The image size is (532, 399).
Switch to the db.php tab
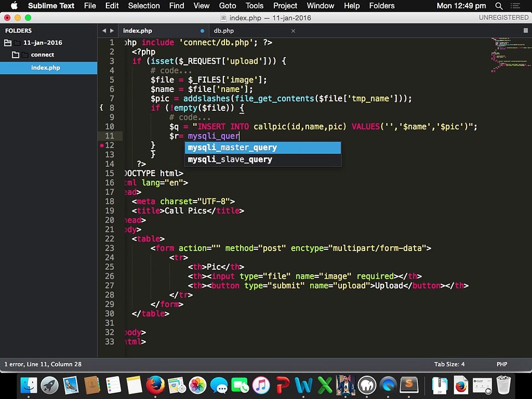(224, 31)
